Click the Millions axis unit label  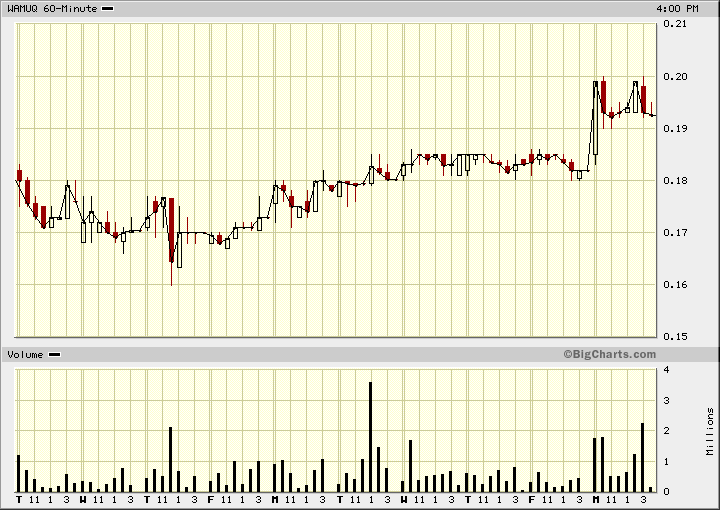coord(710,432)
